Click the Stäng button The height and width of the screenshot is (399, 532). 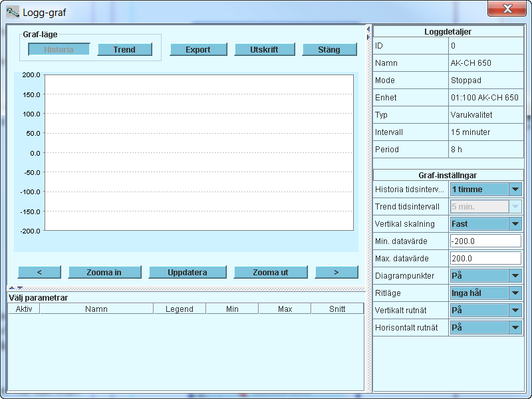click(x=329, y=49)
